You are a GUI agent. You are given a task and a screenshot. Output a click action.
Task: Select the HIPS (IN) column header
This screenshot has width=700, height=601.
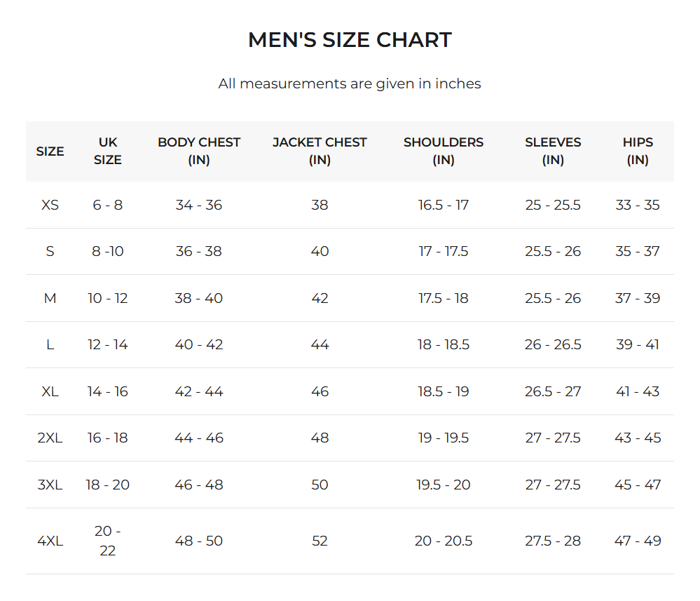[x=638, y=151]
